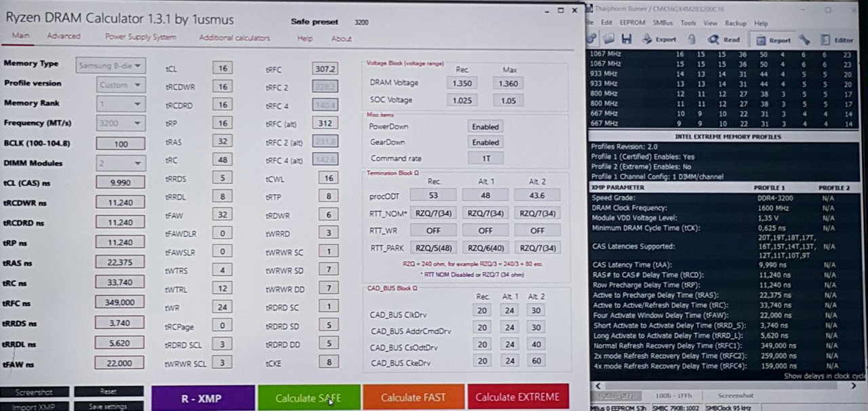Save floppy disk icon in Thaiphoon Burner
Screen dimensions: 868x411
pos(626,39)
